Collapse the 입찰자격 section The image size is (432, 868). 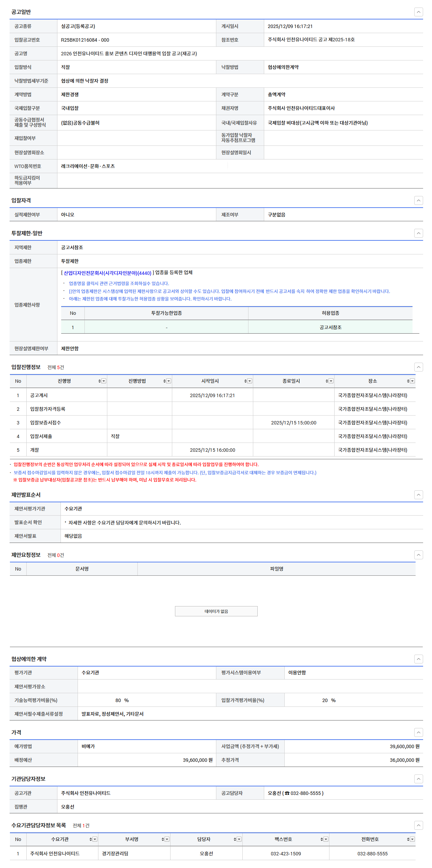[x=418, y=200]
